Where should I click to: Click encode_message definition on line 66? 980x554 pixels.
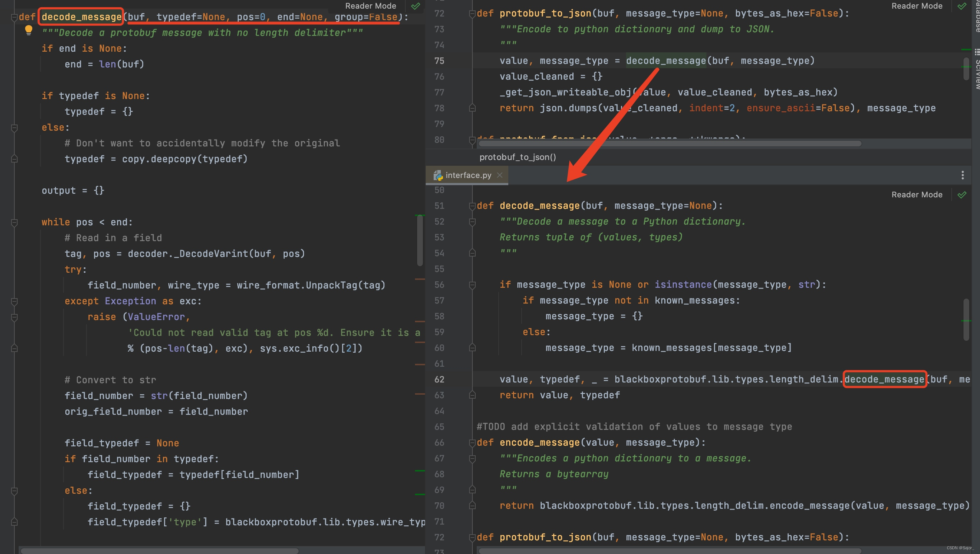click(540, 442)
